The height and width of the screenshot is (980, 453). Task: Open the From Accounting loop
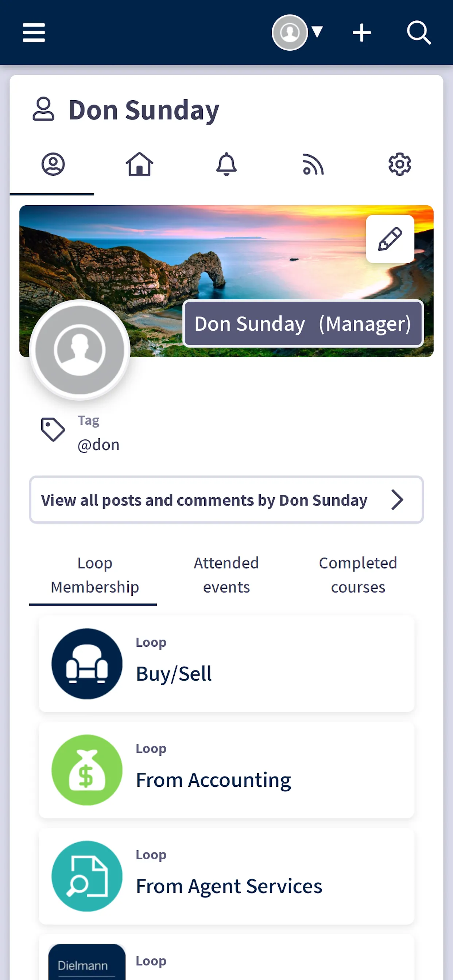click(x=226, y=770)
